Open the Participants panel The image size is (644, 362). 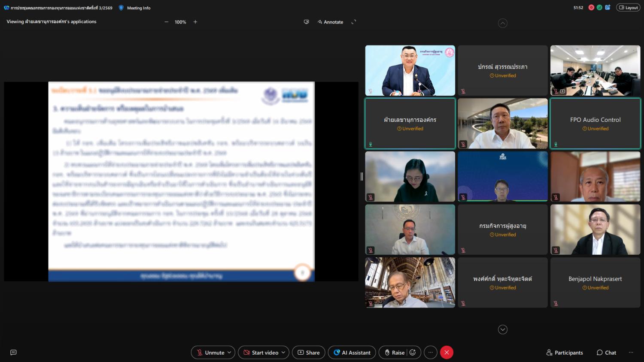(x=564, y=353)
